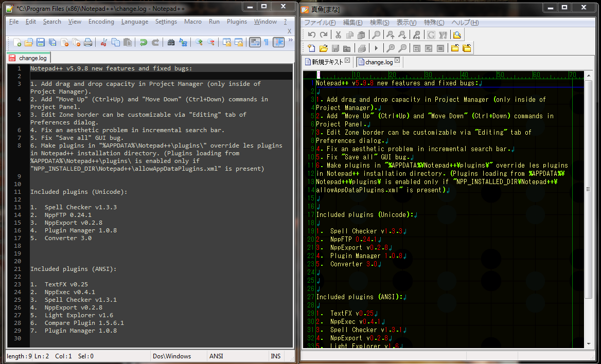Open the ヘルプ(H) menu in Mana editor
Viewport: 601px width, 364px height.
[x=465, y=23]
